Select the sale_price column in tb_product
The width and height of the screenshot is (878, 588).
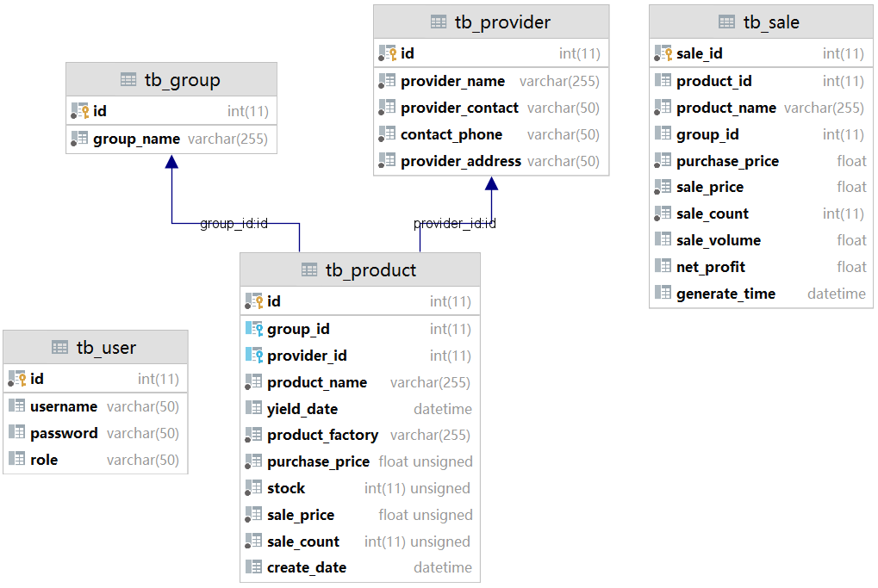(x=301, y=515)
